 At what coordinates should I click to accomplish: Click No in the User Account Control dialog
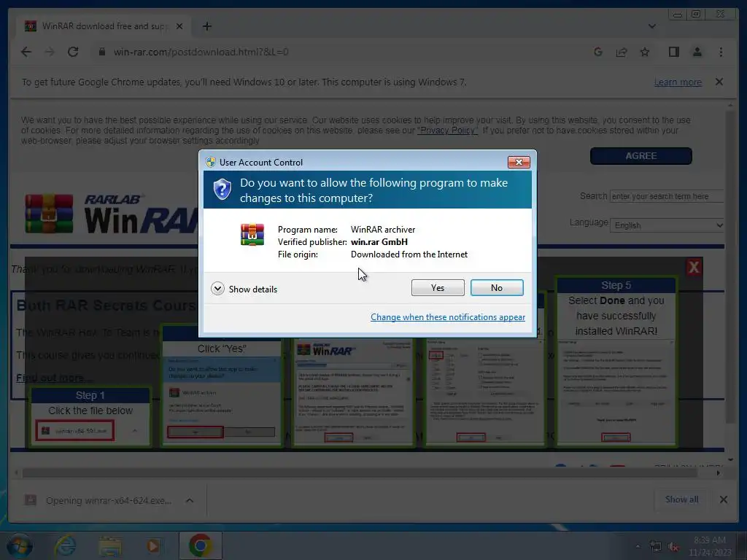point(496,287)
